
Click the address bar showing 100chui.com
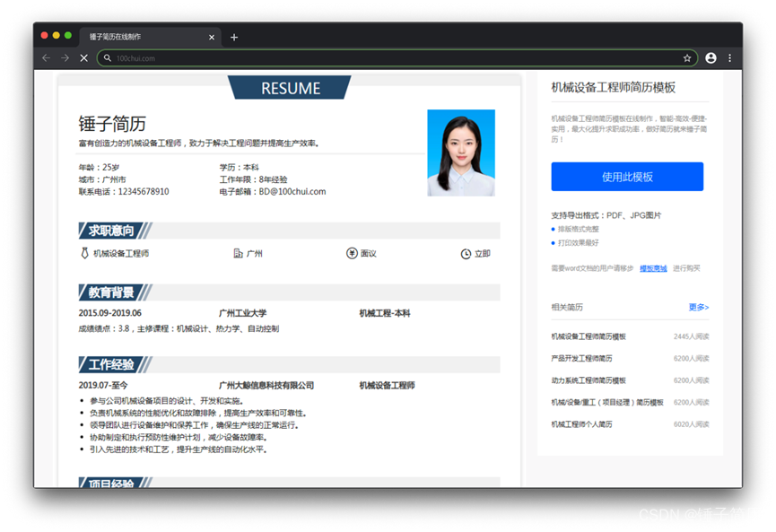coord(397,58)
